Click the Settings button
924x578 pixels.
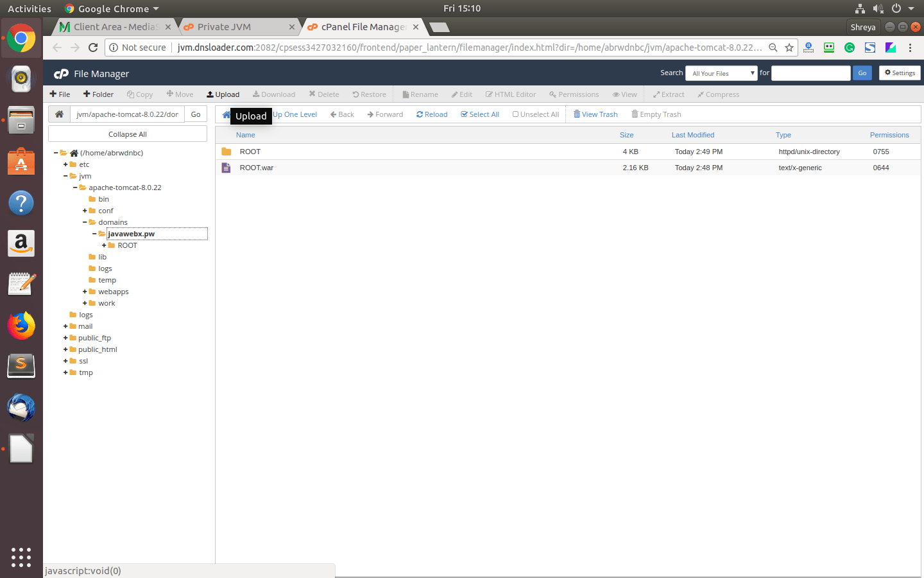899,73
